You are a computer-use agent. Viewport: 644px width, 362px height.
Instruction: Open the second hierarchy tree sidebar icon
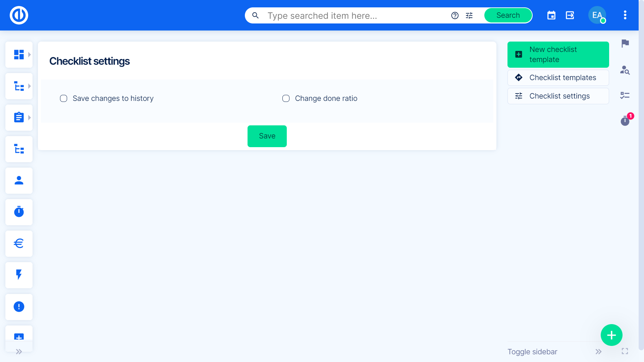(19, 149)
